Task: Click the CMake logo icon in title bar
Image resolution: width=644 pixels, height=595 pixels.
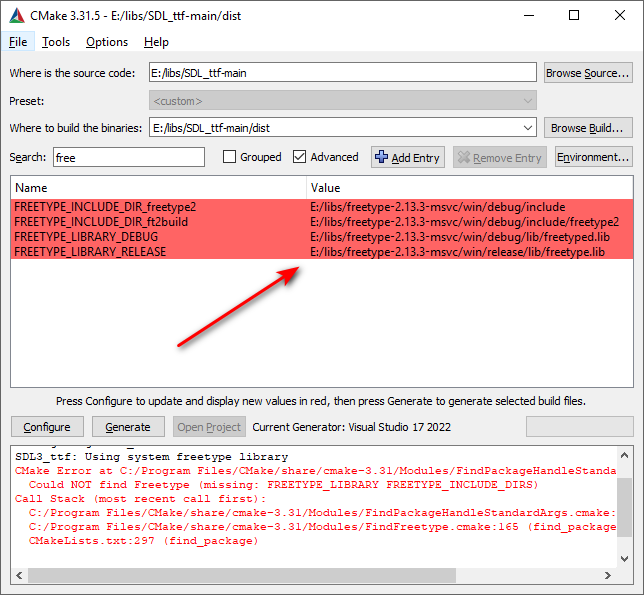Action: click(17, 16)
